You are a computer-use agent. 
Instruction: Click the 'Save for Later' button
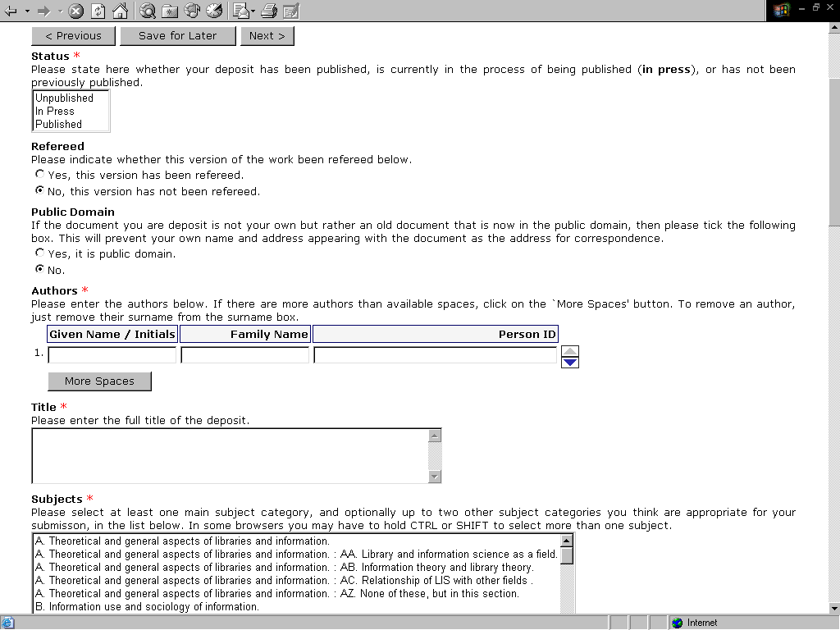[178, 36]
